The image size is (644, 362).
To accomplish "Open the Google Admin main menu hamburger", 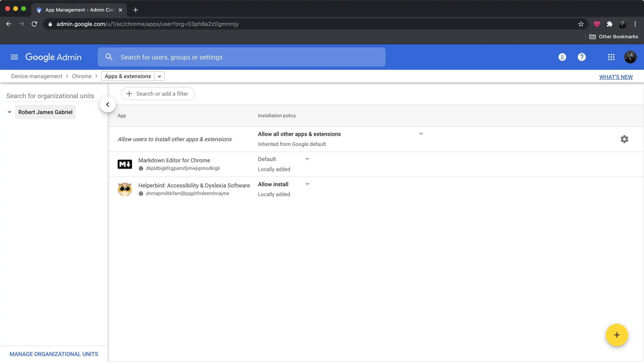I will [x=14, y=57].
